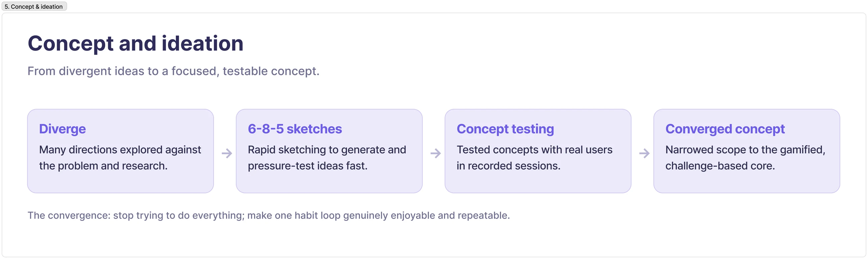
Task: Select the 'in recorded sessions' line
Action: pyautogui.click(x=508, y=166)
